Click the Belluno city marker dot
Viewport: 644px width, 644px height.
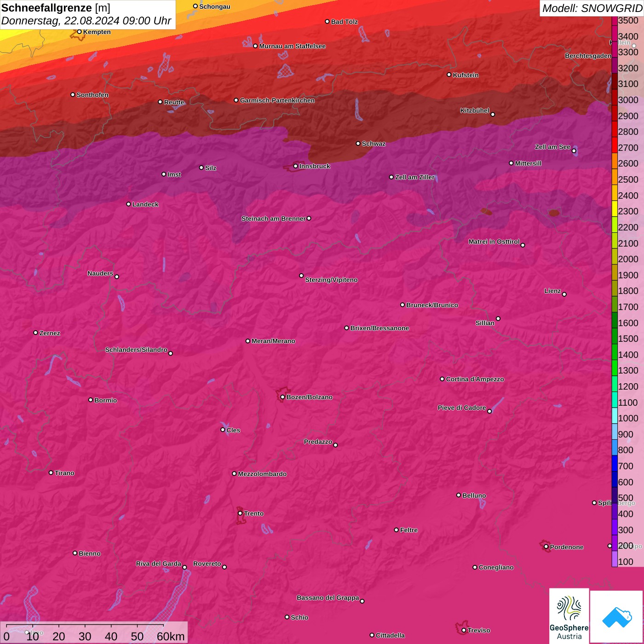click(x=458, y=495)
